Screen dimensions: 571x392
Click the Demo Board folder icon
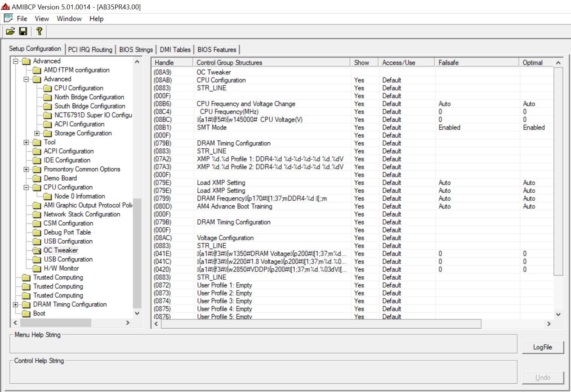pos(37,178)
